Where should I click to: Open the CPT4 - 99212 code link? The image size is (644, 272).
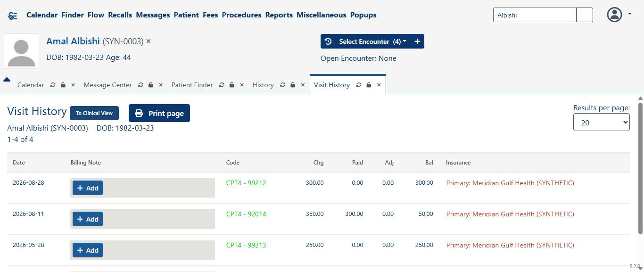(246, 183)
